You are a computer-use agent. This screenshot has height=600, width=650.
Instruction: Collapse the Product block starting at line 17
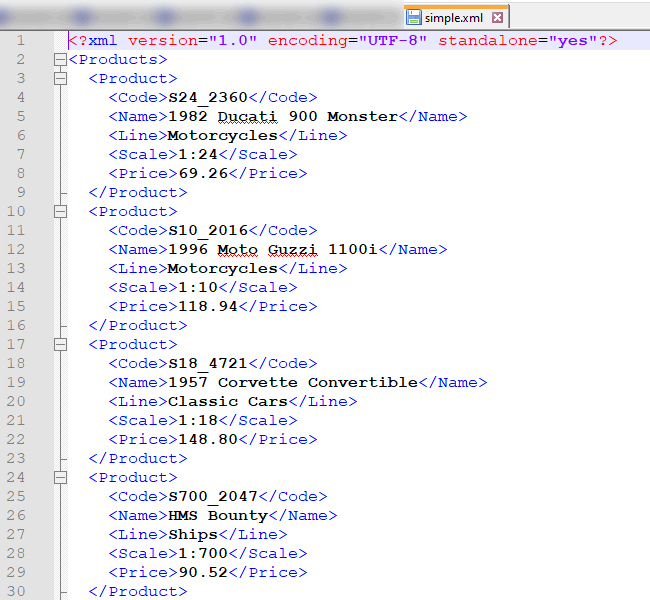[x=60, y=345]
